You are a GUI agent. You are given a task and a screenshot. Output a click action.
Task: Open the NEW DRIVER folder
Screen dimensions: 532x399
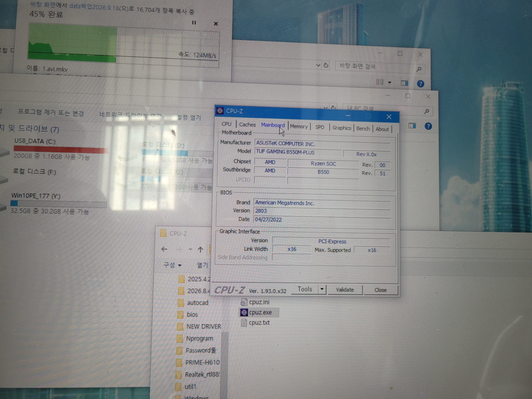tap(199, 326)
